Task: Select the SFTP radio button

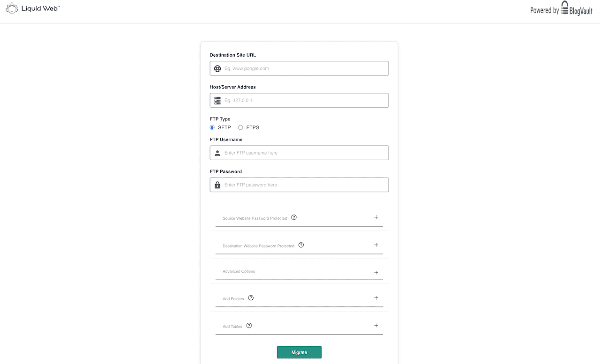Action: pyautogui.click(x=212, y=127)
